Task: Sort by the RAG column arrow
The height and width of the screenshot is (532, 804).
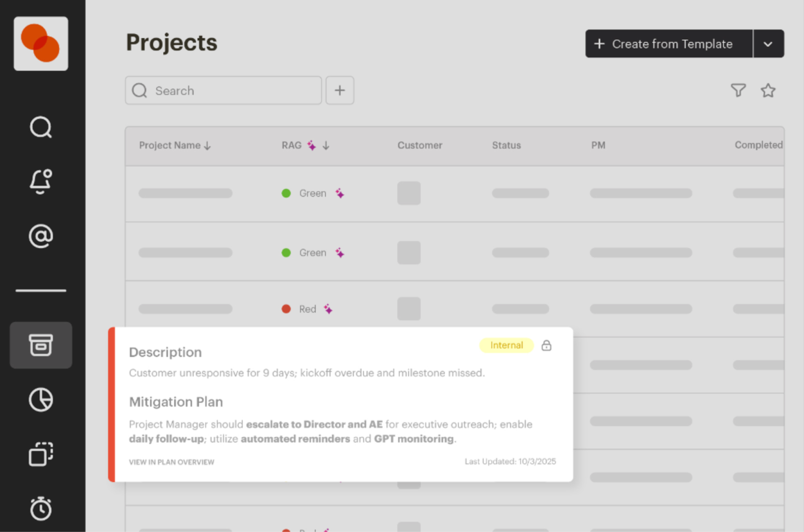Action: point(326,146)
